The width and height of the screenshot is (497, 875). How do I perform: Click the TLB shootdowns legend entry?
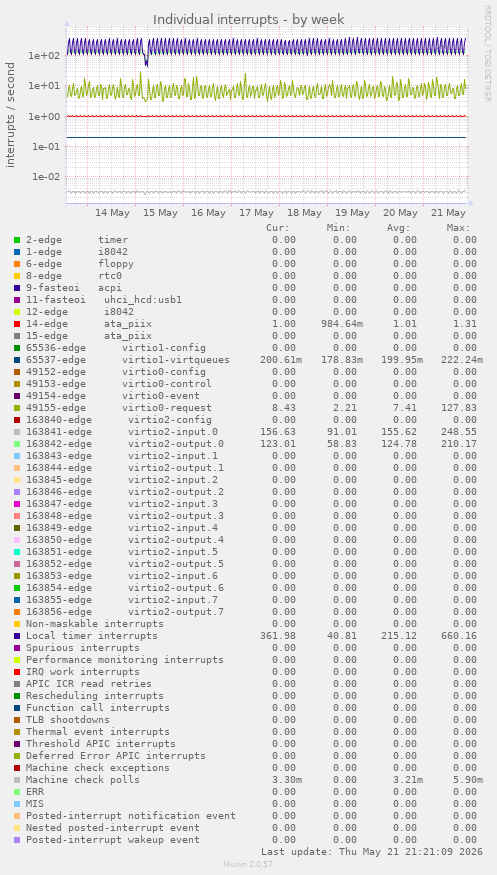[x=68, y=719]
